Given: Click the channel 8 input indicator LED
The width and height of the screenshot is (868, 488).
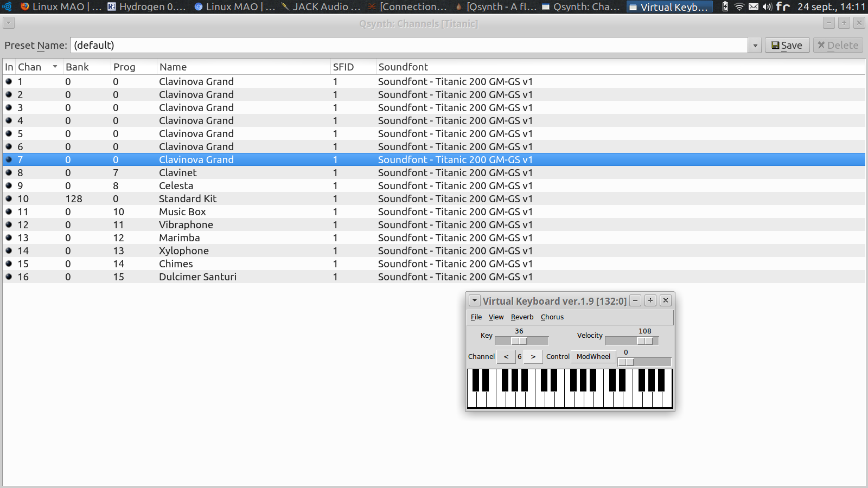Looking at the screenshot, I should click(x=9, y=172).
